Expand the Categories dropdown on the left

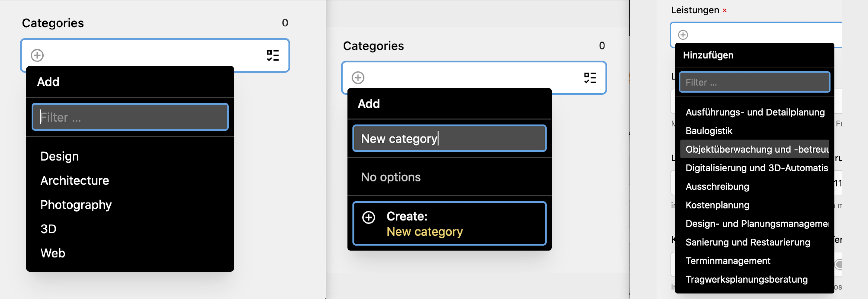click(155, 56)
